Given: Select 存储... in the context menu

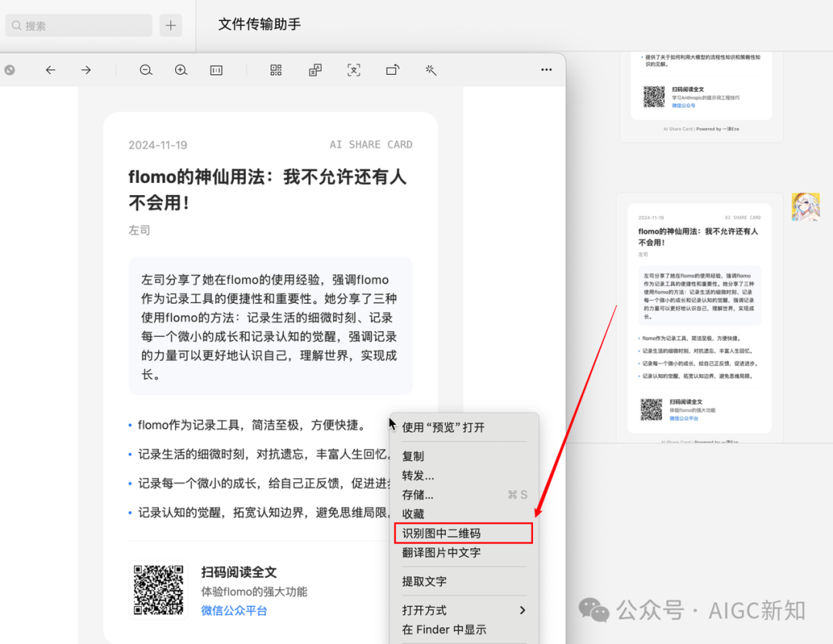Looking at the screenshot, I should (464, 494).
